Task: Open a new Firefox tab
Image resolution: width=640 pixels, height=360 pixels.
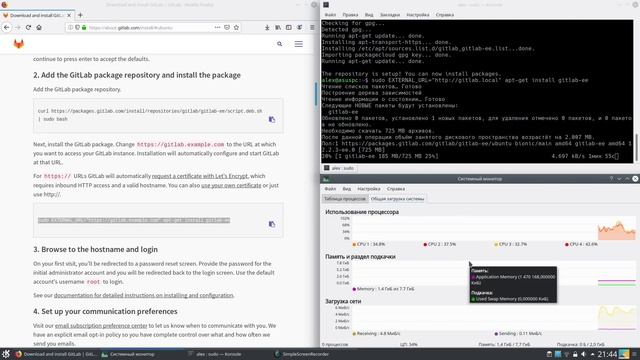Action: click(x=80, y=15)
